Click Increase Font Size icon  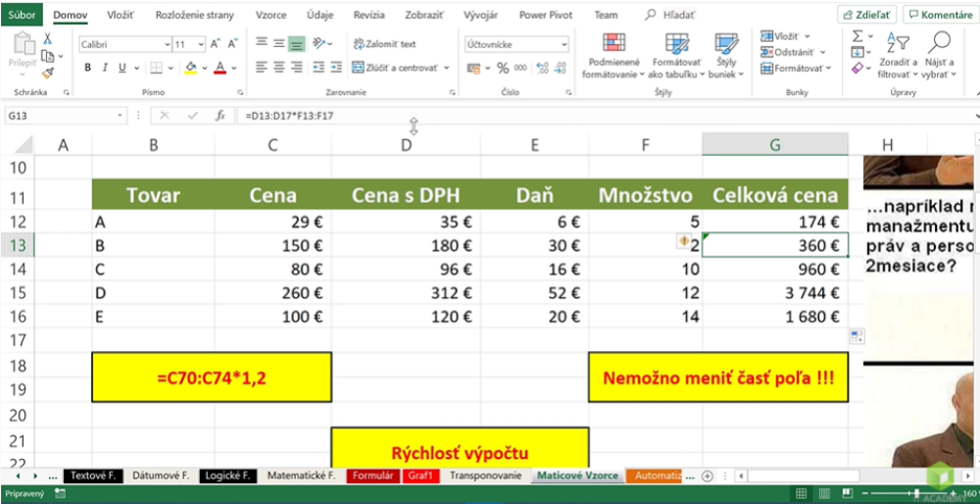pos(215,44)
